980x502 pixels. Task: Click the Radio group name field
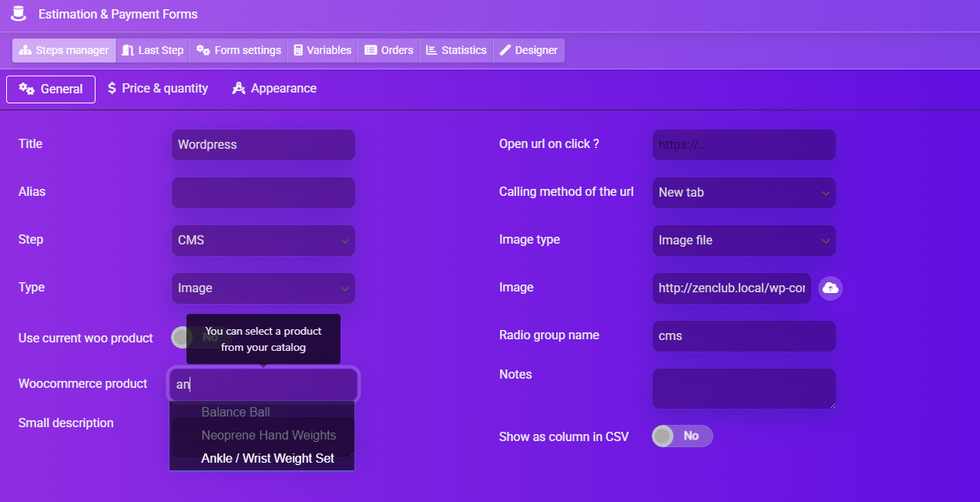point(744,336)
